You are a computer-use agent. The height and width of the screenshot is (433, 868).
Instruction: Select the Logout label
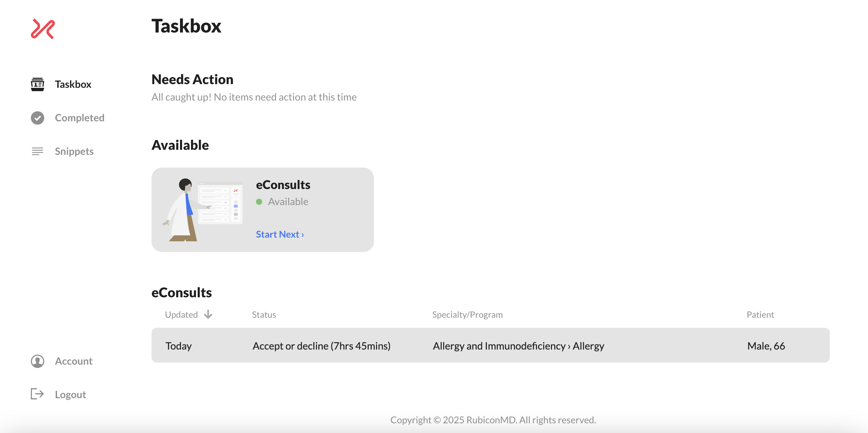[x=70, y=394]
